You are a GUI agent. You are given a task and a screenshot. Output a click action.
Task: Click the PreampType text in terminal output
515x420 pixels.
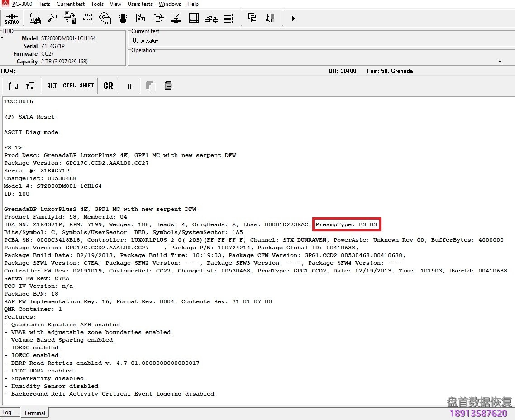(x=346, y=224)
